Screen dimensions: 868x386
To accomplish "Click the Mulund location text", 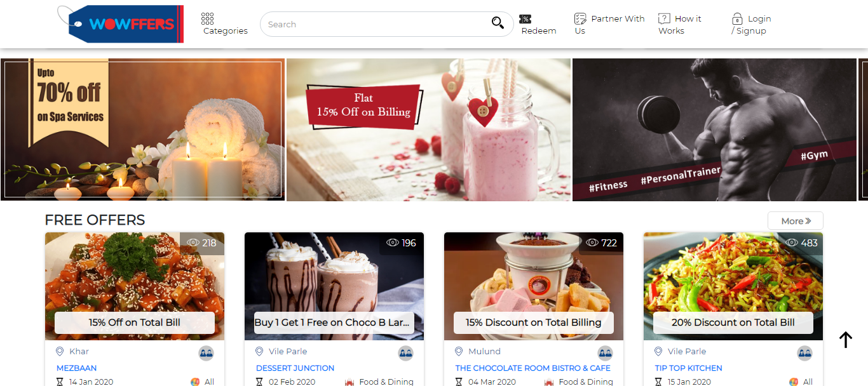I will coord(484,351).
